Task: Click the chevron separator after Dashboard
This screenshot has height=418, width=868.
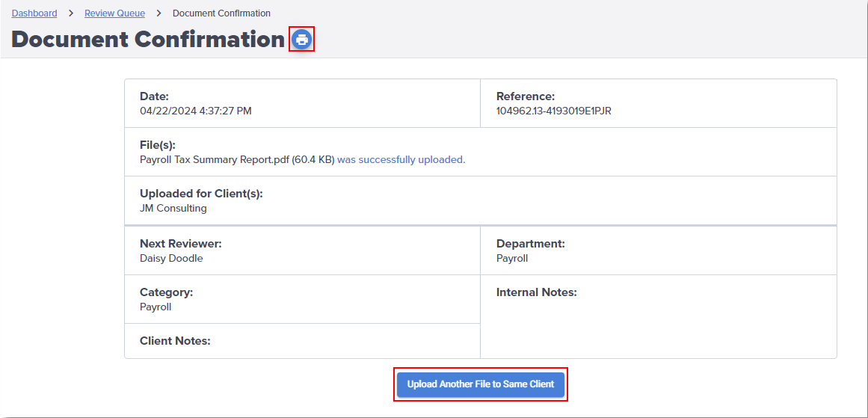Action: (x=71, y=13)
